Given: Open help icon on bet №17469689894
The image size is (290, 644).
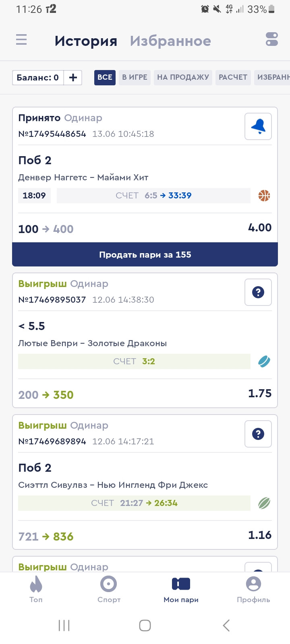Looking at the screenshot, I should coord(258,434).
